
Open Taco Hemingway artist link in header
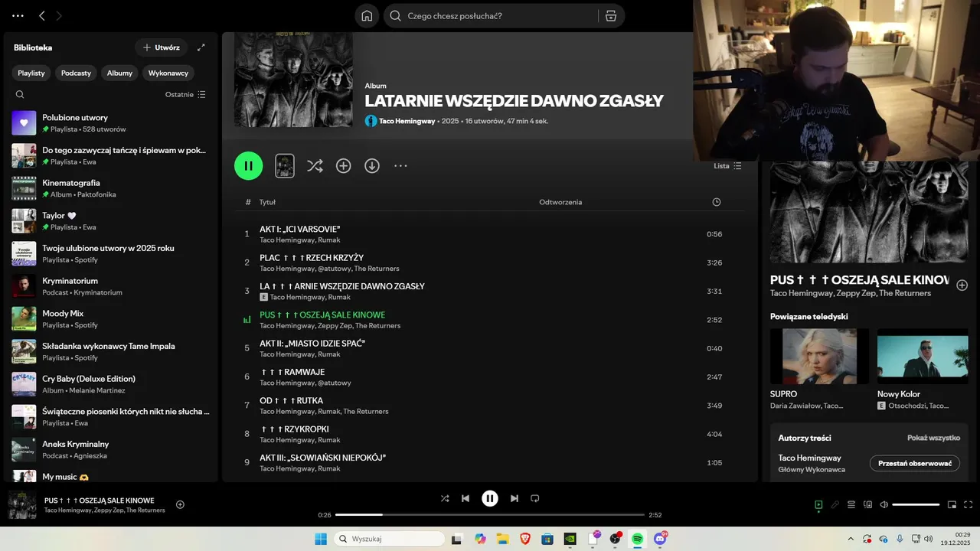pos(407,121)
